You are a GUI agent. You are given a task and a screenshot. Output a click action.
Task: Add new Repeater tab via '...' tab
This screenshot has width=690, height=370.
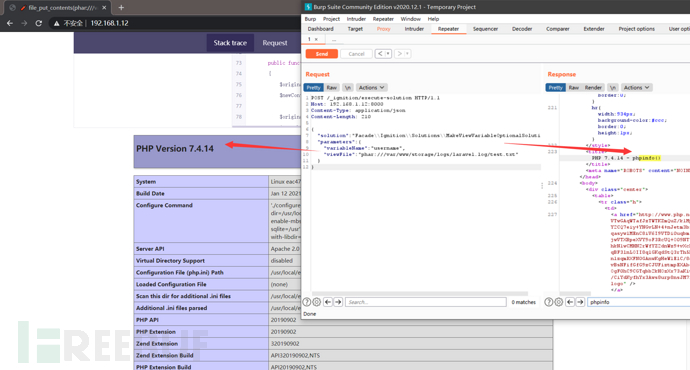click(334, 40)
